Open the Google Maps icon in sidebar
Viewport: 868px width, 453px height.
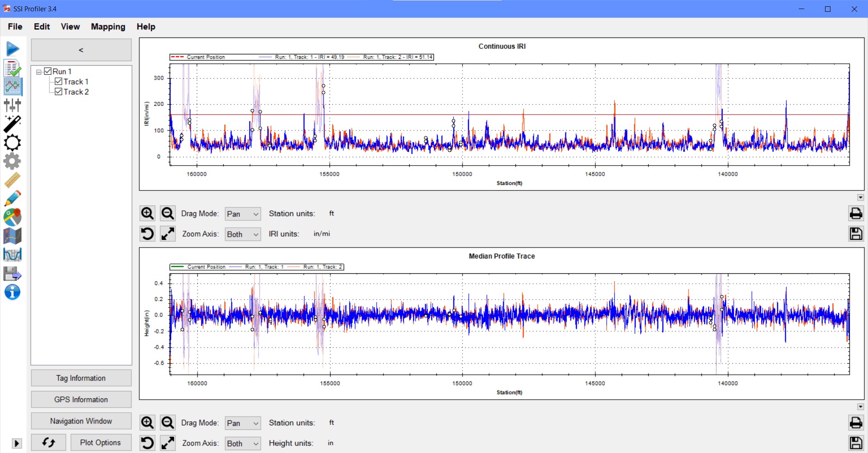(13, 217)
